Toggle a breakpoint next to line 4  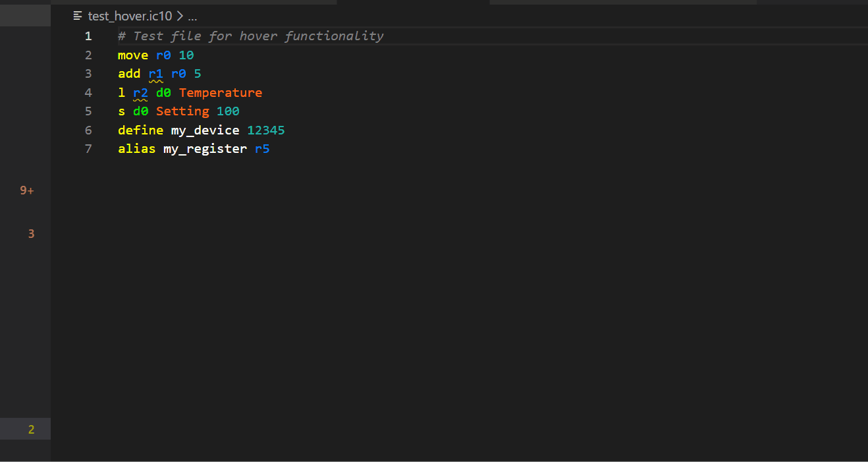pyautogui.click(x=72, y=92)
